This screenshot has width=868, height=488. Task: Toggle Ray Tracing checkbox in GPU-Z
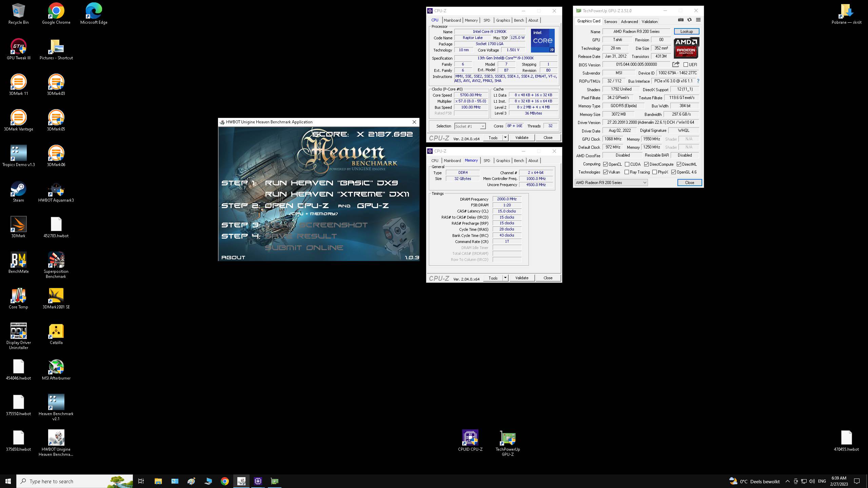[x=627, y=172]
